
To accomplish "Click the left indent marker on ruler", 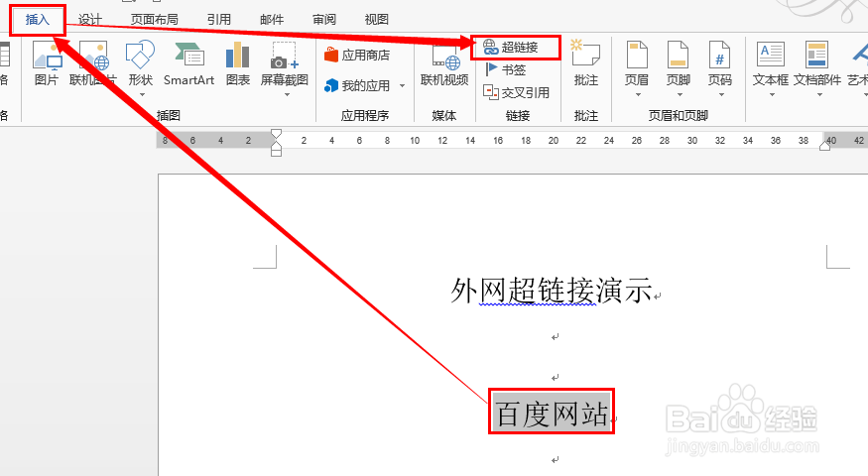I will pos(276,153).
